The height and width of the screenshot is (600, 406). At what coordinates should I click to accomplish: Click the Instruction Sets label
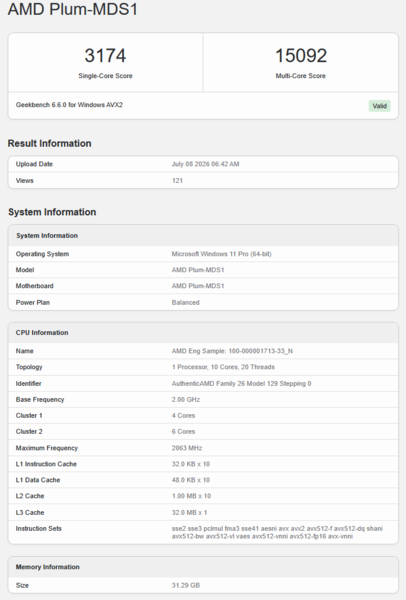click(x=39, y=529)
